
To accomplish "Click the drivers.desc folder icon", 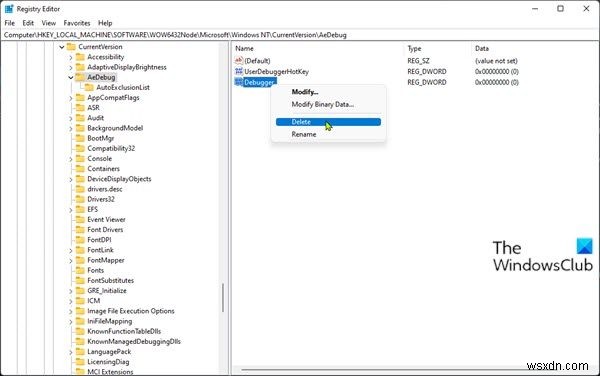I will click(x=80, y=189).
